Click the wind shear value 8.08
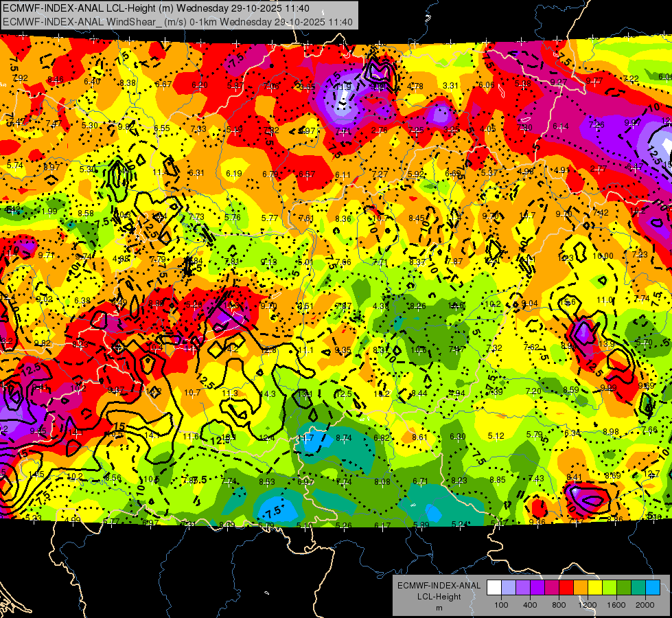This screenshot has height=618, width=672. click(382, 481)
